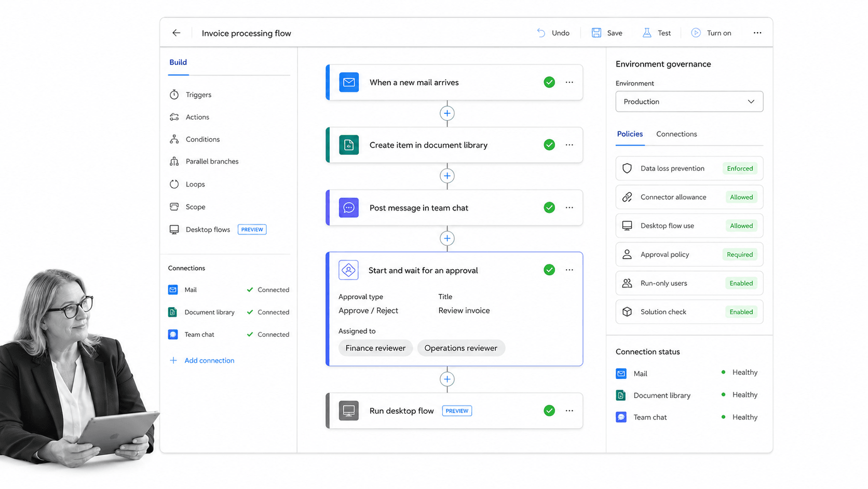Select Scope in the build list
868x489 pixels.
point(187,207)
